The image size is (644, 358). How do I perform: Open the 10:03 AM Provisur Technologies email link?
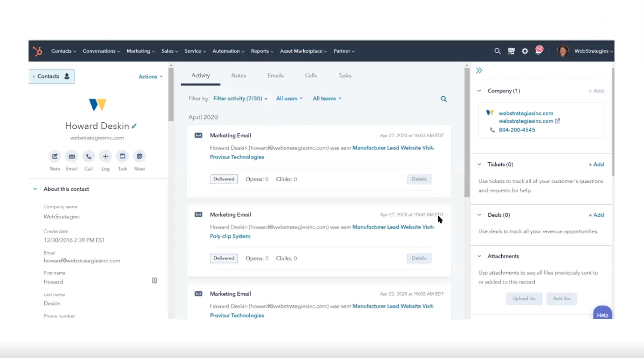pyautogui.click(x=322, y=152)
